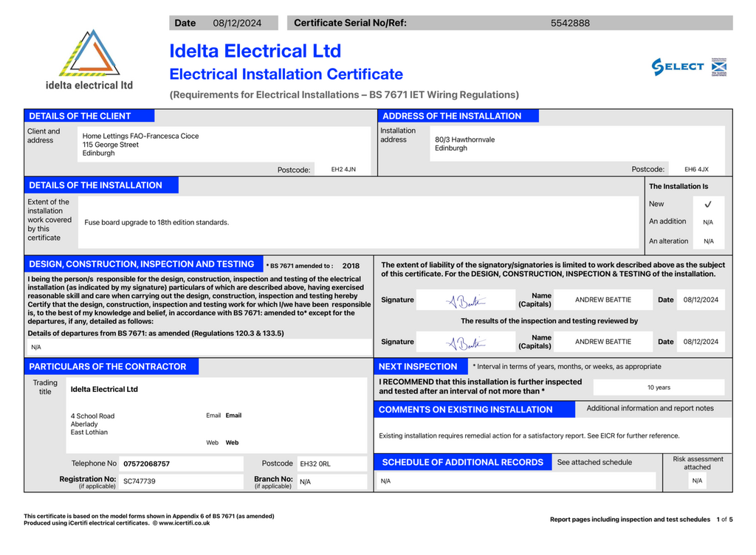Click the www.icertifi.co.uk footer text

tap(184, 523)
